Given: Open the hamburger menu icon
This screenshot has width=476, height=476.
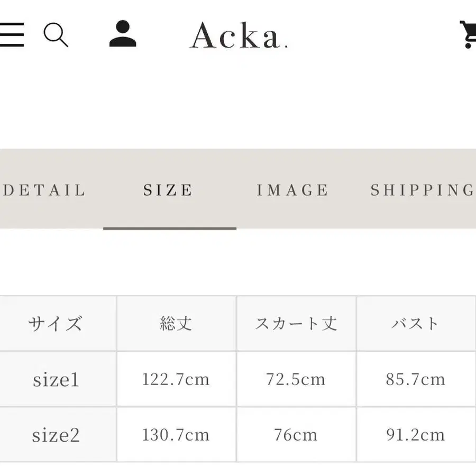Looking at the screenshot, I should (x=12, y=34).
